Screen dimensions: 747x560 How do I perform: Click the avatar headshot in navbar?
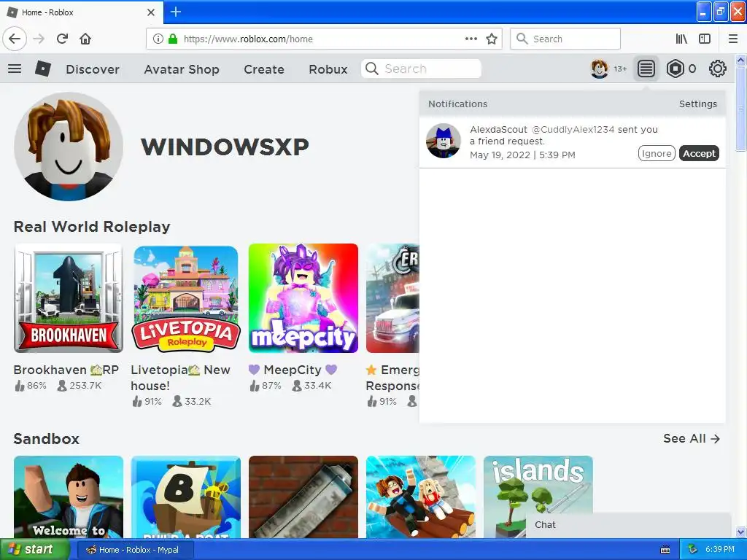coord(600,69)
